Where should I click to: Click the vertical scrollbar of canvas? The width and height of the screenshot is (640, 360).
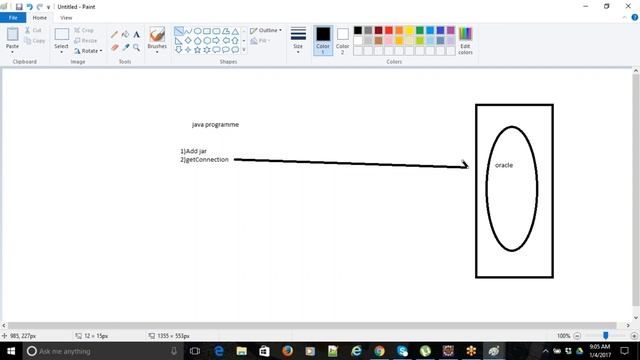pos(636,190)
